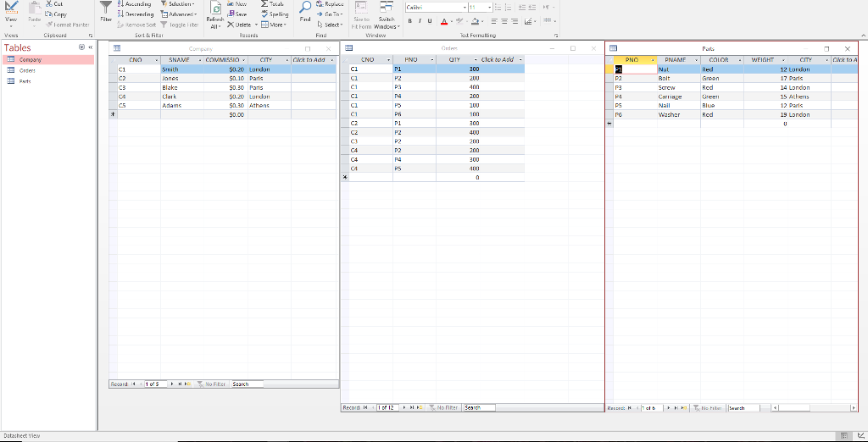Image resolution: width=868 pixels, height=442 pixels.
Task: Apply align right in Text Formatting
Action: pos(515,21)
